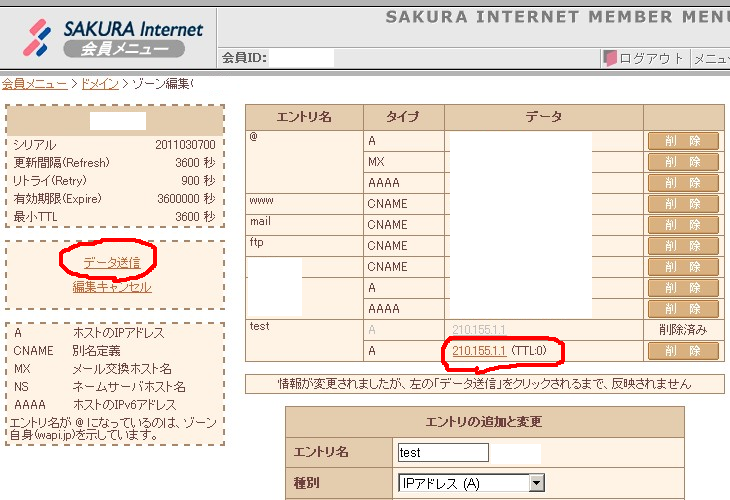Click the 編集キャンセル link
This screenshot has width=730, height=500.
pyautogui.click(x=112, y=287)
